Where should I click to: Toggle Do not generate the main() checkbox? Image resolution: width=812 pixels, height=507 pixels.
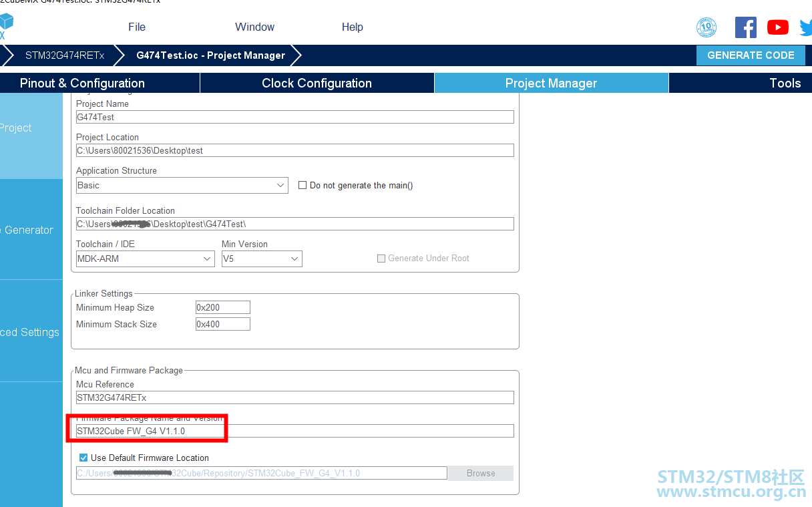click(302, 186)
